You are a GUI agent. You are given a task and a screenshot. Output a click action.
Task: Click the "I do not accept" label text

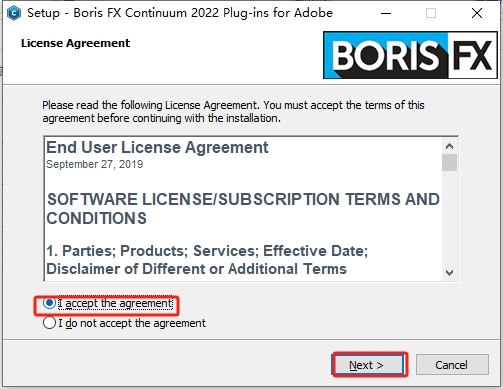click(132, 323)
